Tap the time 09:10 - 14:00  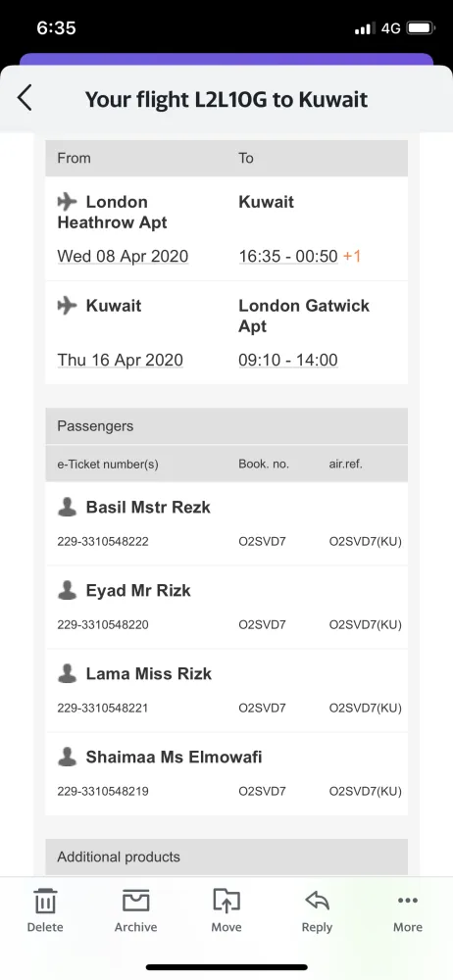pos(288,360)
